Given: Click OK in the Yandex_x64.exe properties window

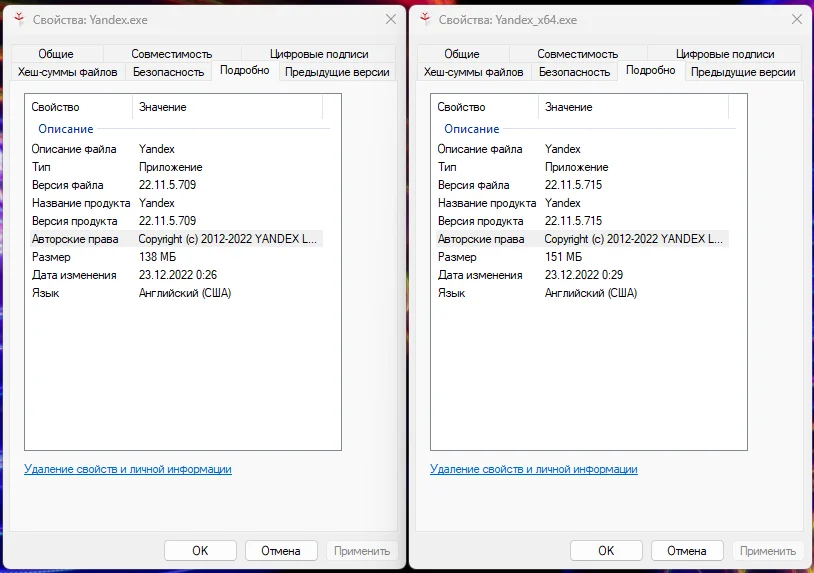Looking at the screenshot, I should 606,551.
